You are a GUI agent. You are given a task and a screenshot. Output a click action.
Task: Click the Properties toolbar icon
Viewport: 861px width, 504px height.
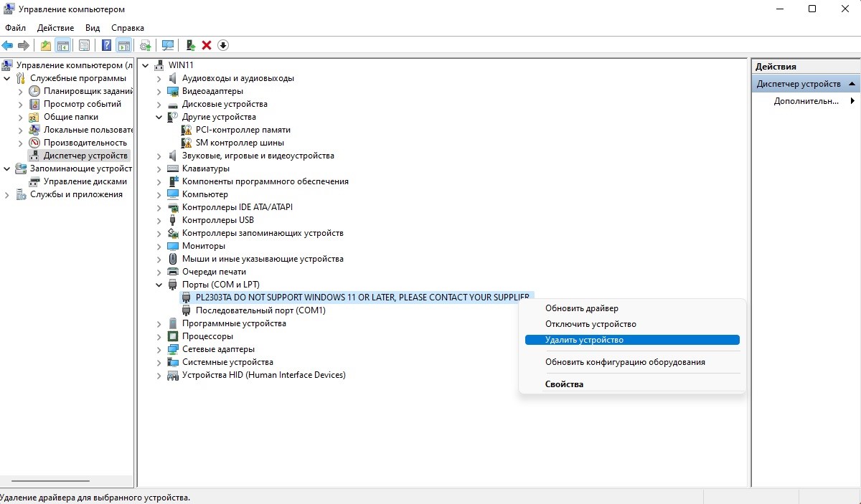pos(84,46)
